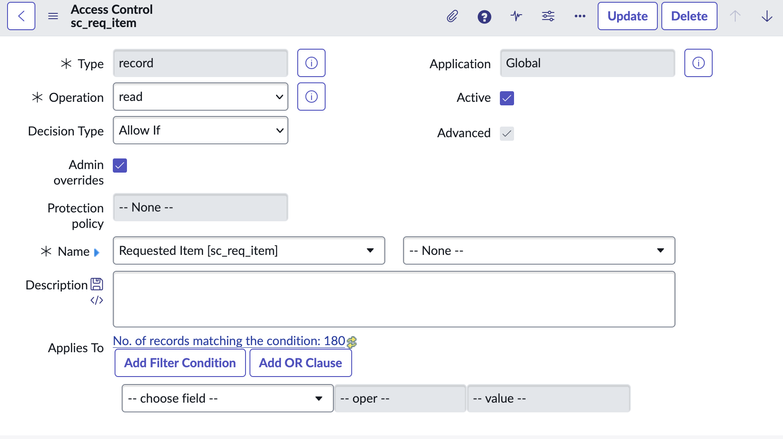
Task: Expand the Decision Type dropdown
Action: (200, 131)
